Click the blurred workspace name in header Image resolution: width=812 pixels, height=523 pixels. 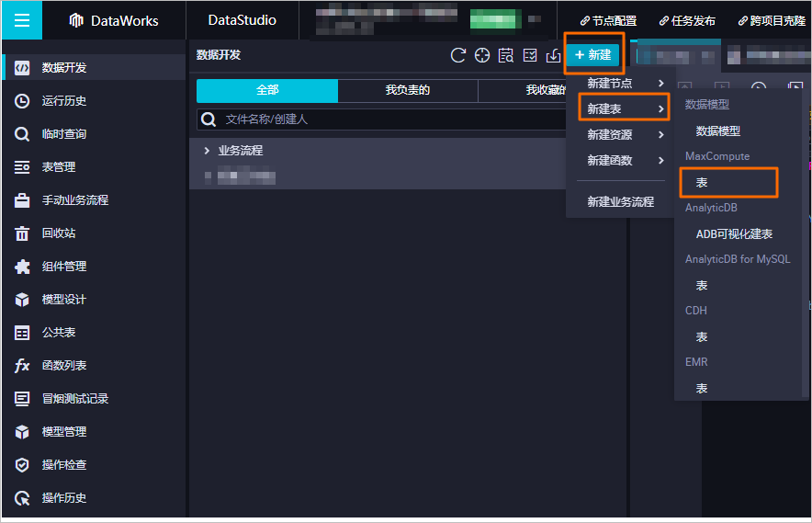tap(387, 18)
